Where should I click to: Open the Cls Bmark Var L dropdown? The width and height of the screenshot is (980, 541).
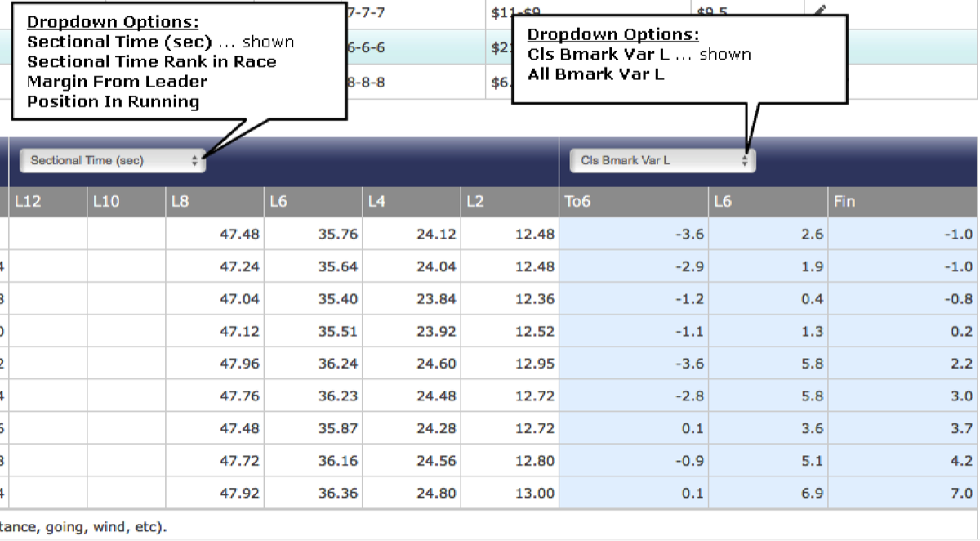(662, 161)
